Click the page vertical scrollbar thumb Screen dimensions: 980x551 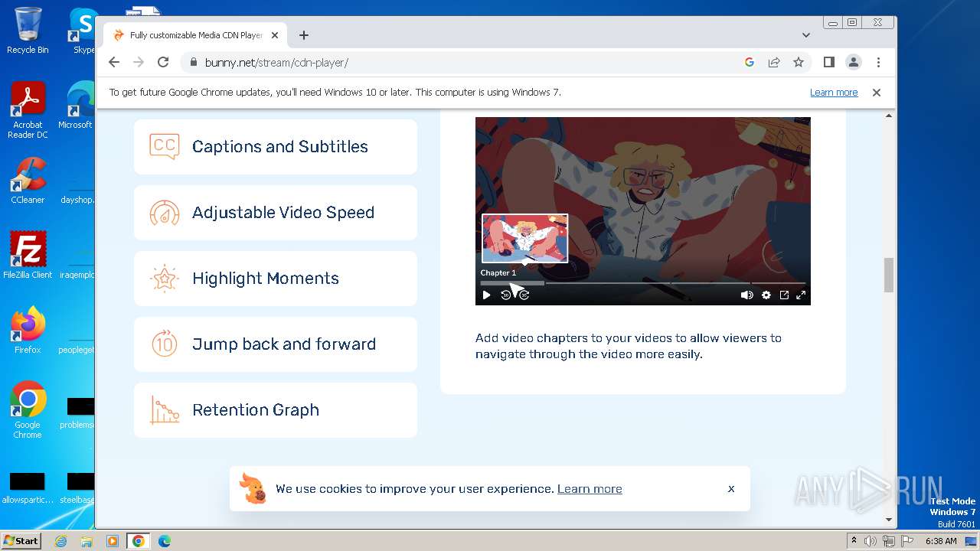pyautogui.click(x=889, y=275)
